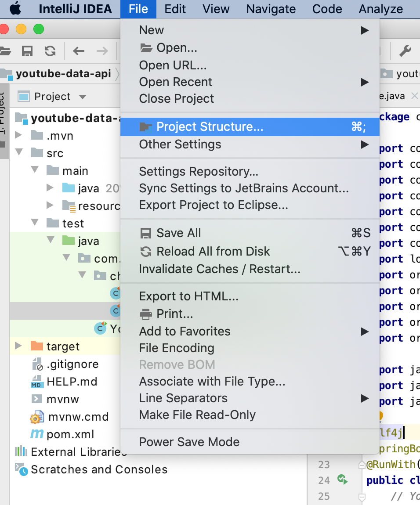Click the Forward navigation arrow
420x505 pixels.
pyautogui.click(x=102, y=51)
